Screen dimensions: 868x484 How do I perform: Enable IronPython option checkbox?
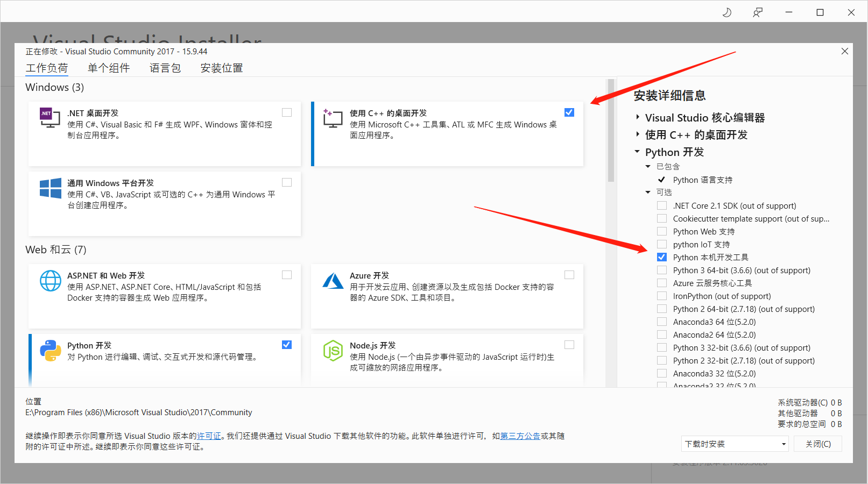pyautogui.click(x=662, y=296)
